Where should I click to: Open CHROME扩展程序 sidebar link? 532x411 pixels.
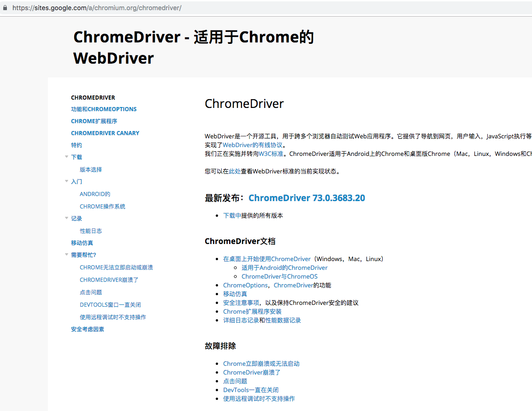click(x=94, y=121)
